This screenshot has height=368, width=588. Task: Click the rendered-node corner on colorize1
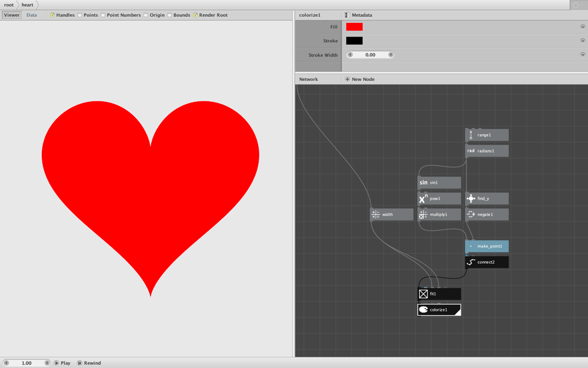point(457,313)
